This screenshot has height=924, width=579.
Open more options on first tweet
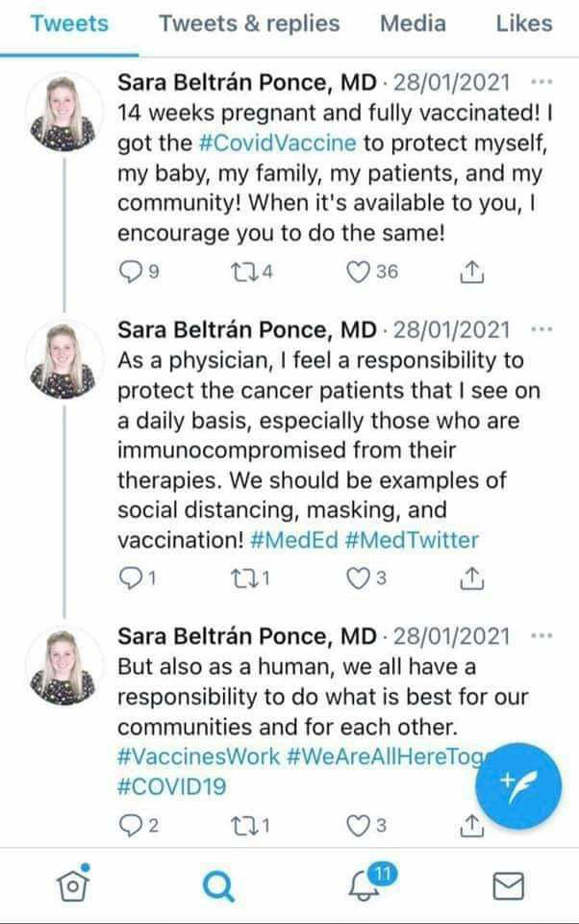click(541, 82)
